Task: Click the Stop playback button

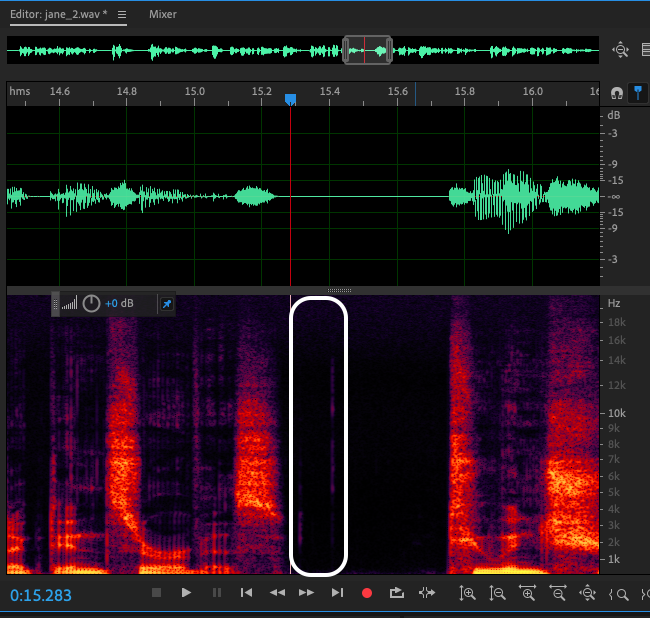Action: pos(156,593)
